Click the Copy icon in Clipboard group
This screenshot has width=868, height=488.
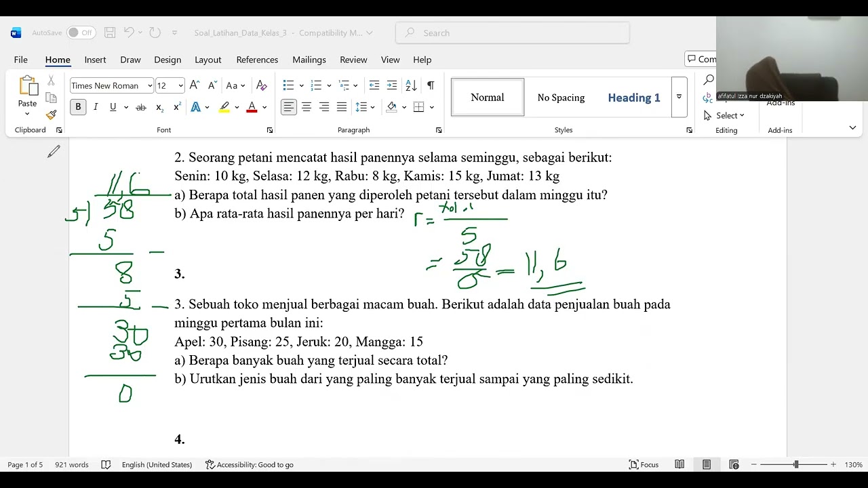point(51,98)
